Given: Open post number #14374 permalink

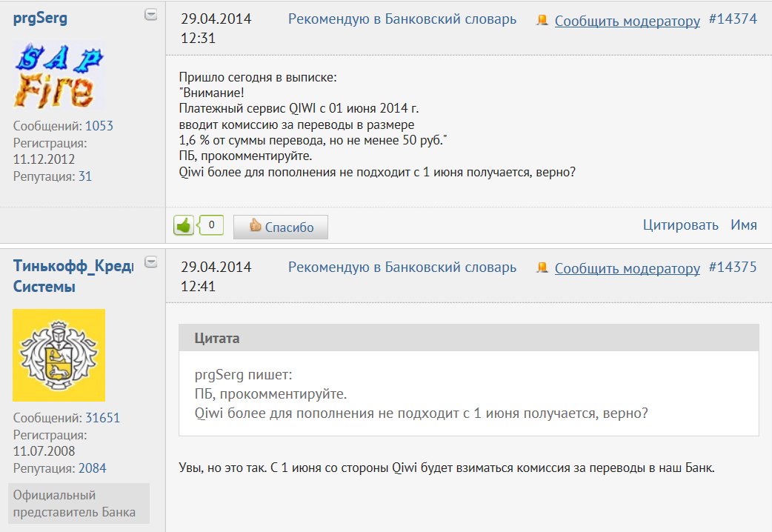Looking at the screenshot, I should pos(733,19).
